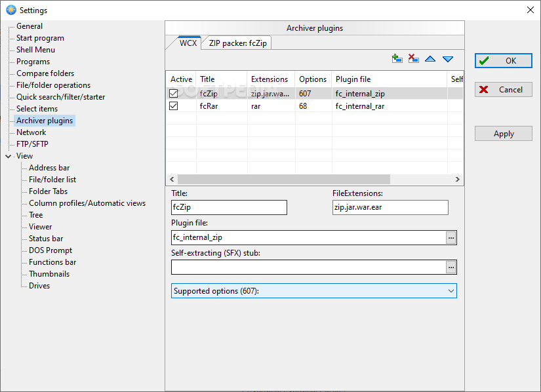
Task: Open Select items settings
Action: click(x=37, y=109)
